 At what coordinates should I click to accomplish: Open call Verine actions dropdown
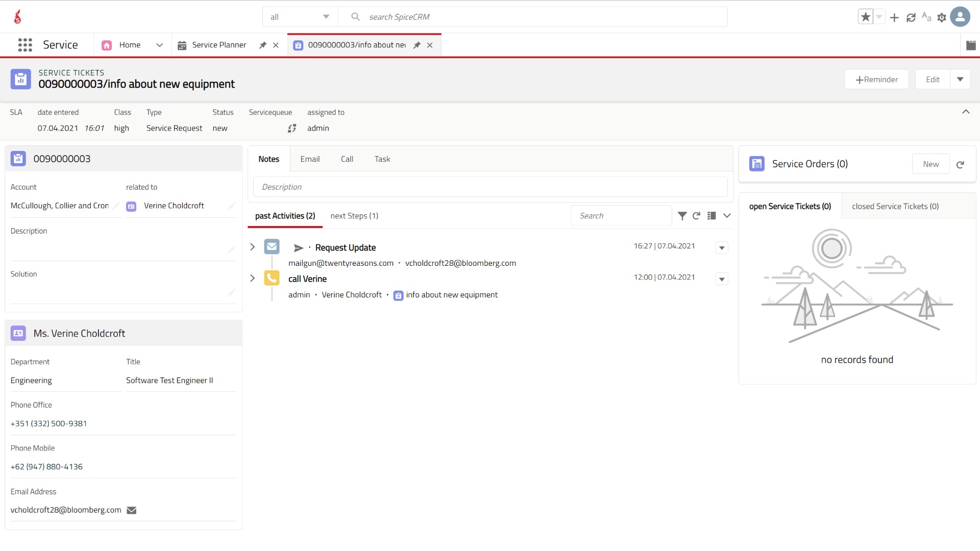pyautogui.click(x=722, y=279)
